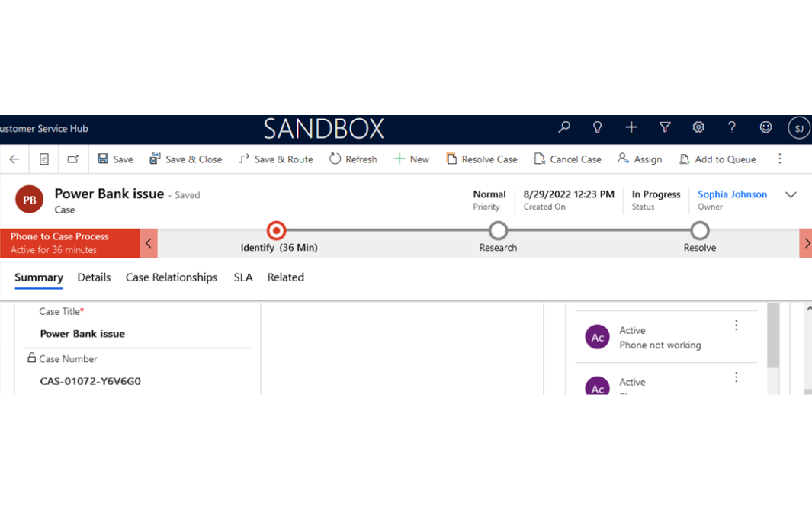Open the Sophia Johnson owner link
Viewport: 812px width, 510px height.
732,194
